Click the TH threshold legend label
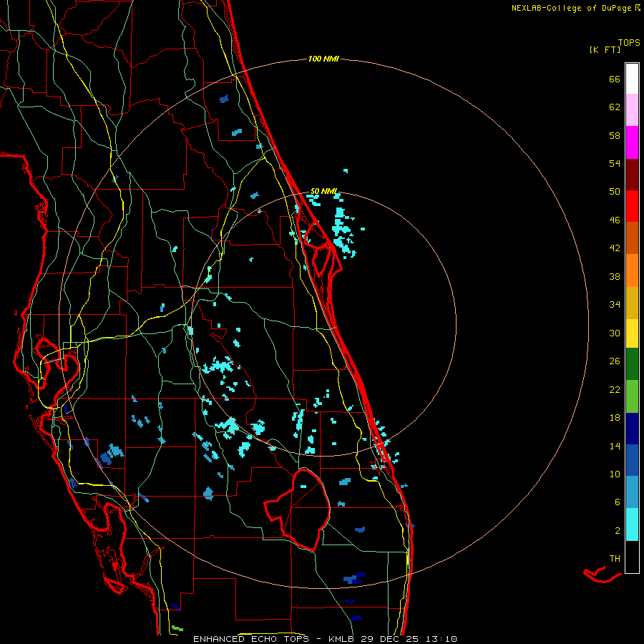The width and height of the screenshot is (644, 644). 615,559
